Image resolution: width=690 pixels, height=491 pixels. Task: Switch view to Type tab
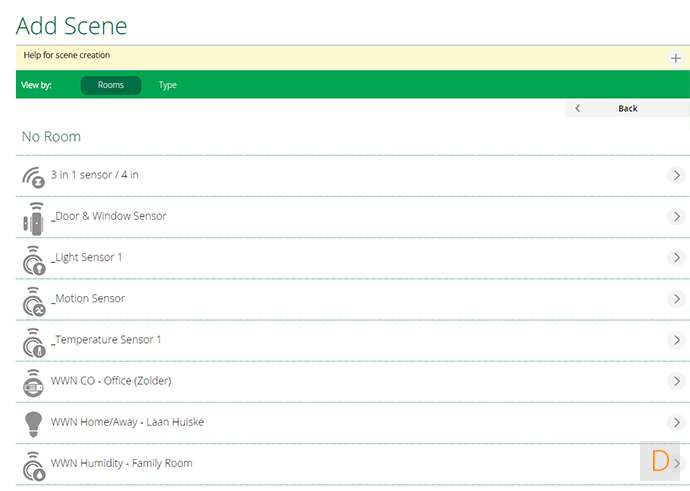click(x=168, y=85)
